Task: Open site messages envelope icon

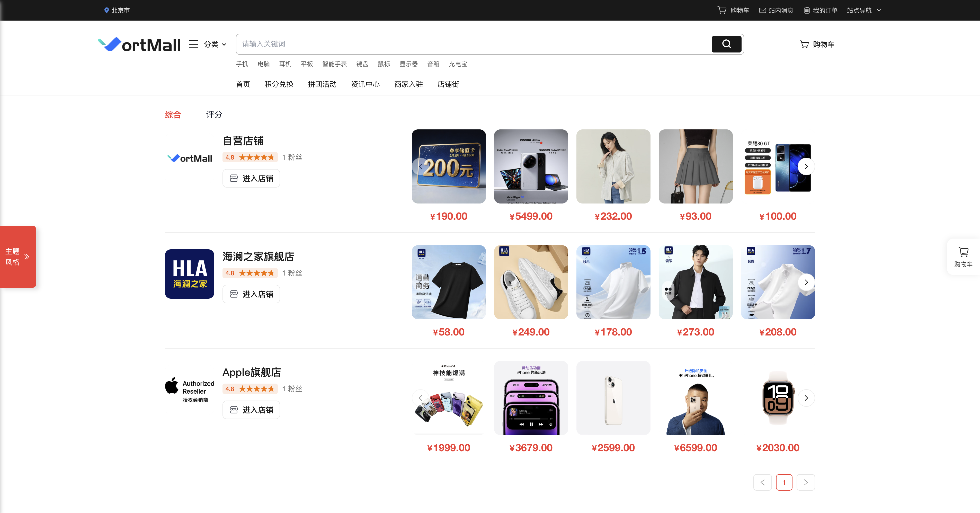Action: click(x=762, y=10)
